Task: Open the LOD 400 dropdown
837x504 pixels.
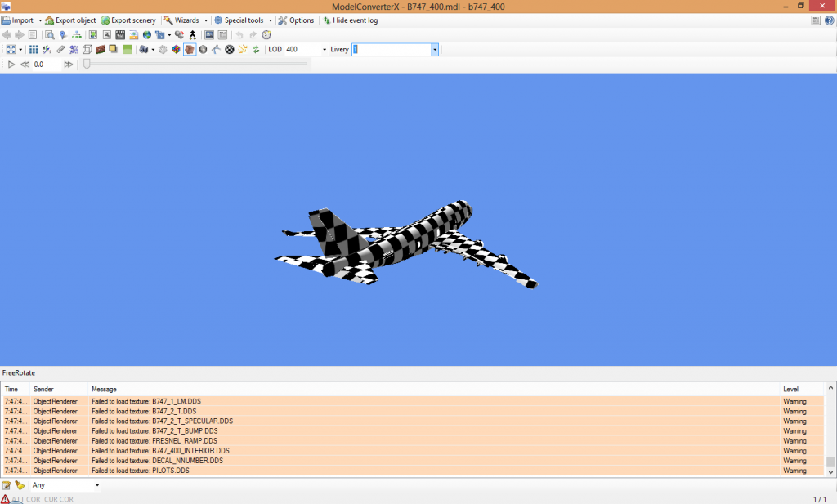Action: [324, 49]
